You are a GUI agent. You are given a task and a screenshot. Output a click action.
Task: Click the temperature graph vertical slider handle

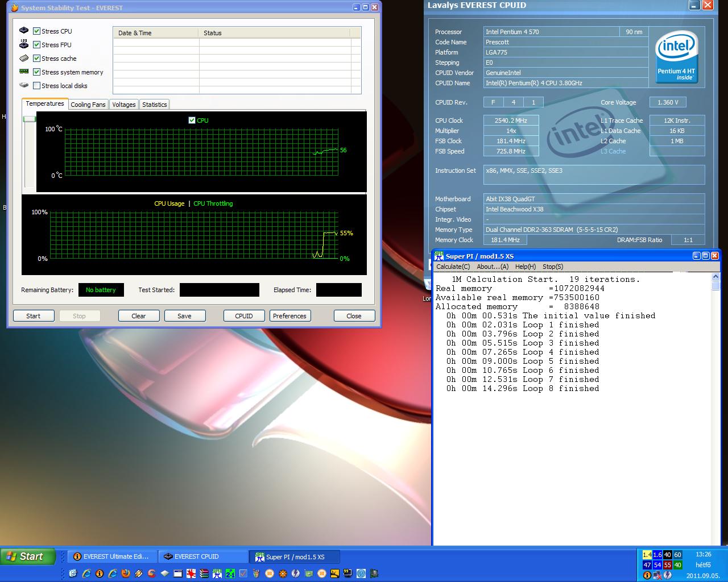pyautogui.click(x=29, y=119)
